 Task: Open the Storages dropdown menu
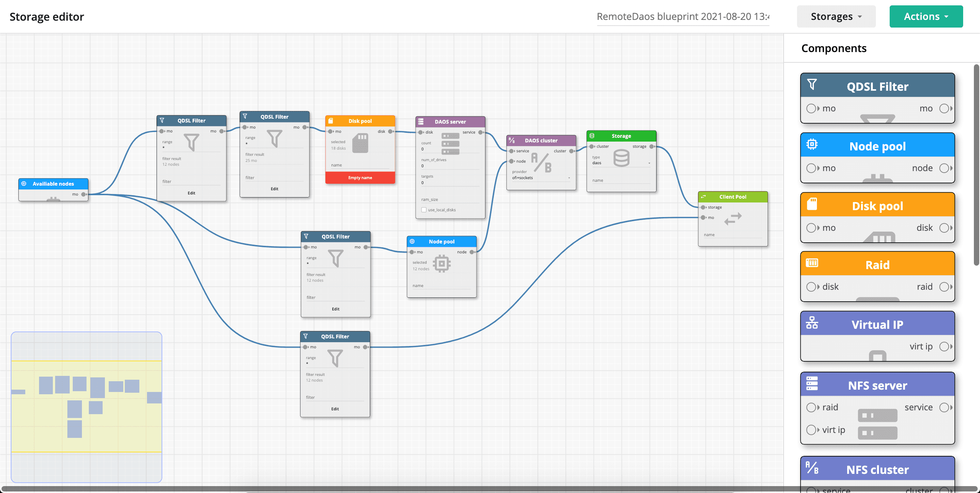point(836,16)
